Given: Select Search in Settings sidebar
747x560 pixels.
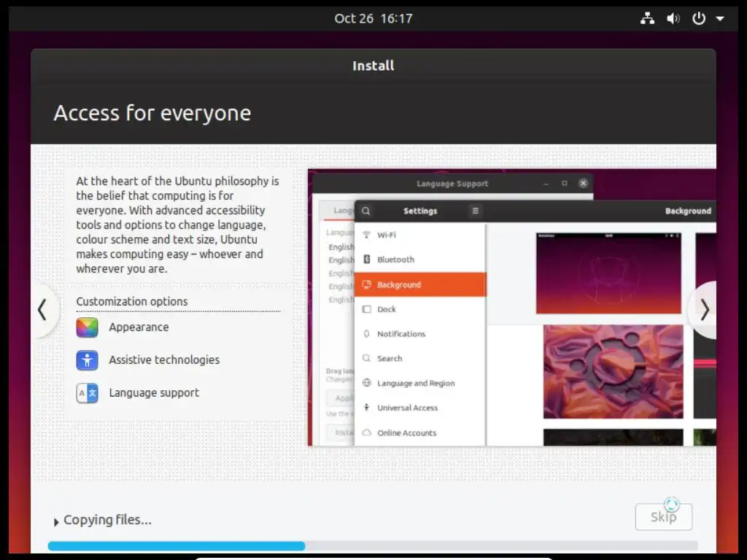Looking at the screenshot, I should coord(420,359).
